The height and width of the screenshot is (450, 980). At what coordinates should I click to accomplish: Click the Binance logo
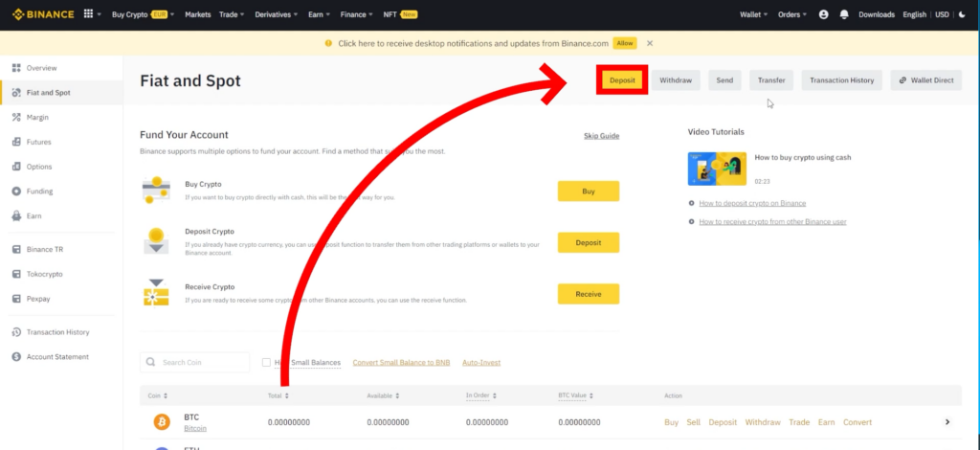42,14
